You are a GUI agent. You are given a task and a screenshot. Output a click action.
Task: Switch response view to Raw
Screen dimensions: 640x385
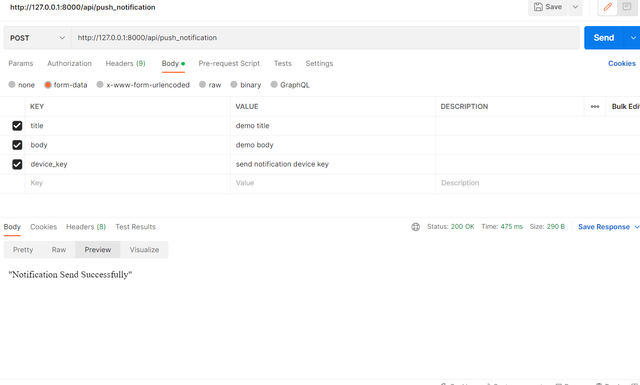(59, 250)
